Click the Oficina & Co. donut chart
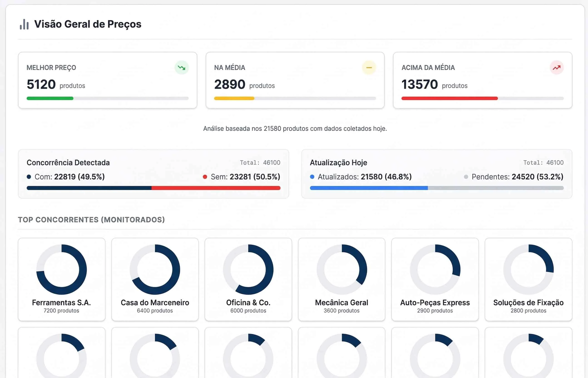This screenshot has height=378, width=588. pos(248,269)
